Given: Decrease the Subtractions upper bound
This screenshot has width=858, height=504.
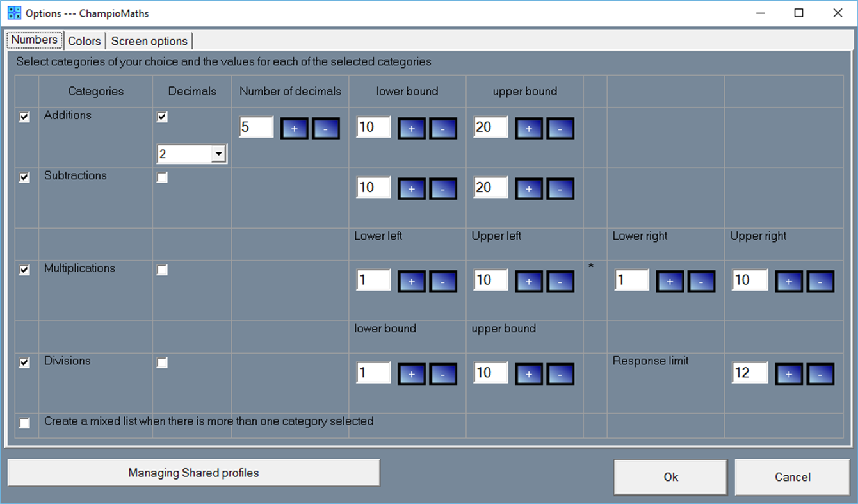Looking at the screenshot, I should (x=560, y=188).
